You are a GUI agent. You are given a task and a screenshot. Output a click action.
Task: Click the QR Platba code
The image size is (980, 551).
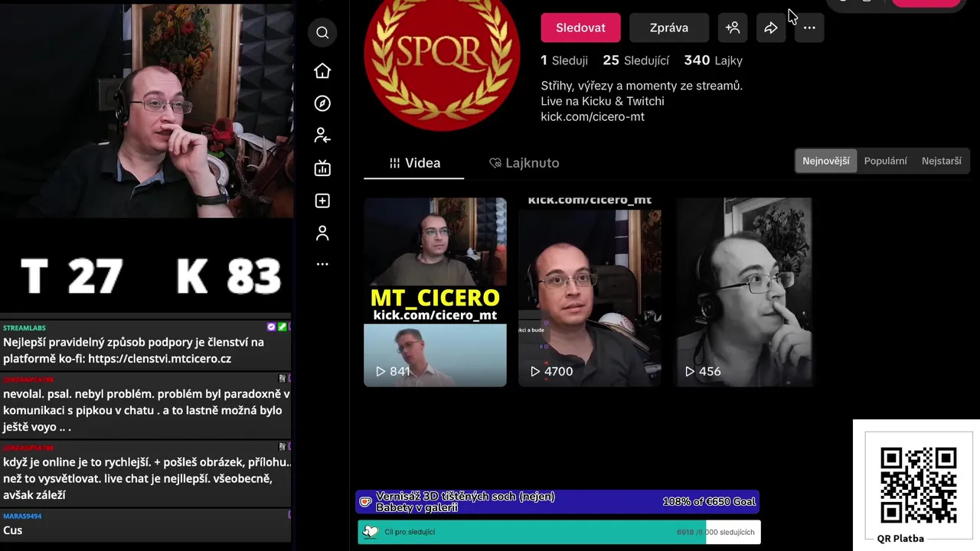918,484
